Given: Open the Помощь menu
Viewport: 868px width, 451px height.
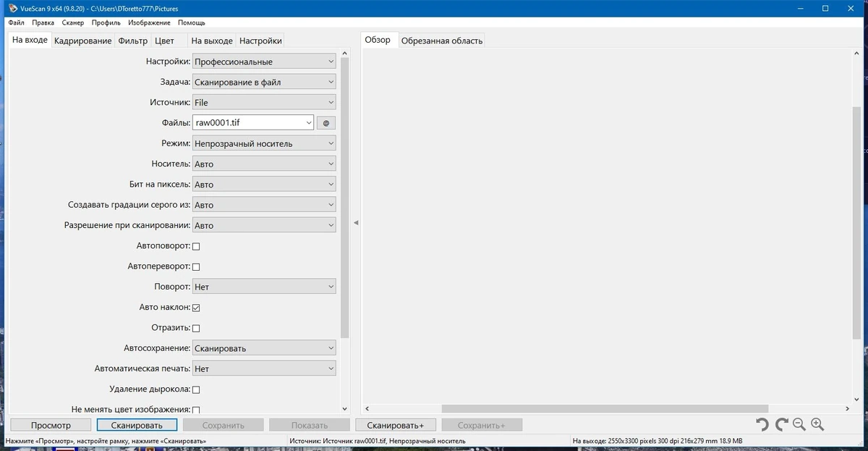Looking at the screenshot, I should coord(192,22).
